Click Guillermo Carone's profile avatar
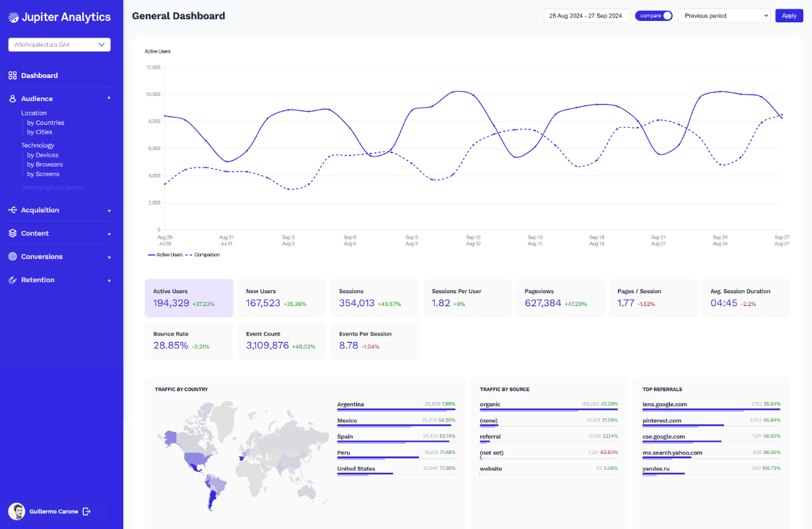This screenshot has height=529, width=812. (17, 512)
